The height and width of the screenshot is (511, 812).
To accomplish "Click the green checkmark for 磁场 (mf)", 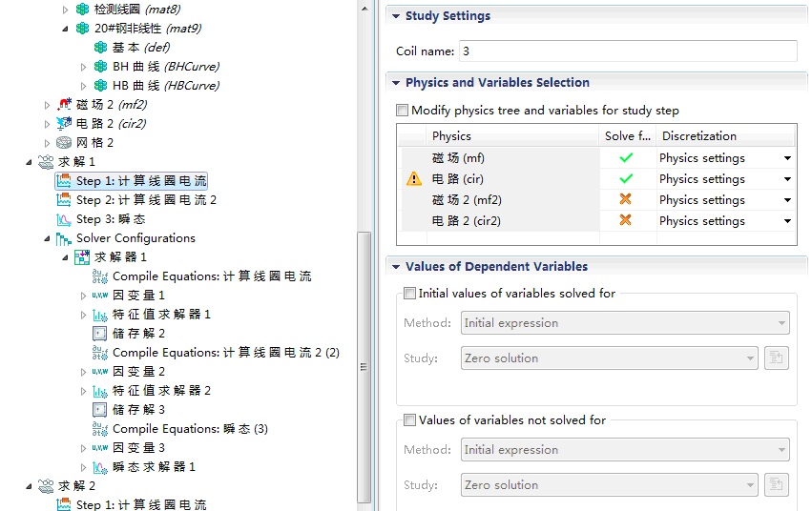I will click(626, 158).
